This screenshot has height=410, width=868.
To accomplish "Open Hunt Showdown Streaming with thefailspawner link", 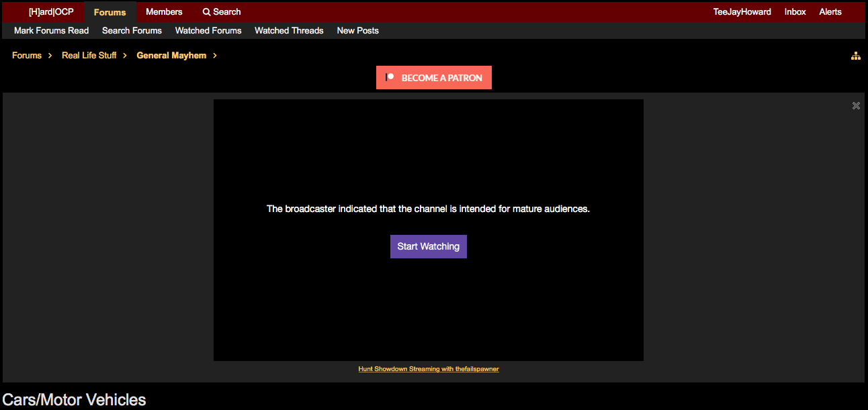I will pos(429,369).
